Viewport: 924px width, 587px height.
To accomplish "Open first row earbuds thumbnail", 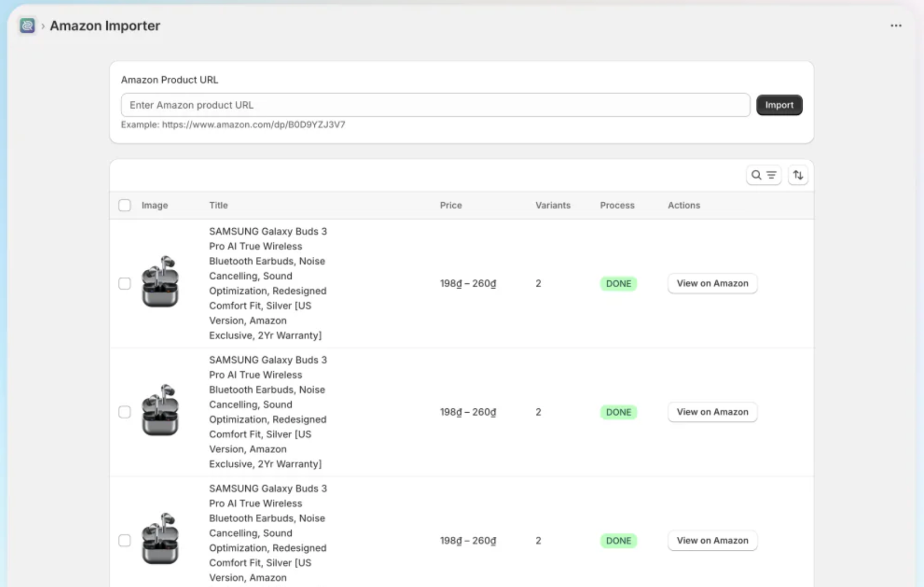I will (x=160, y=282).
